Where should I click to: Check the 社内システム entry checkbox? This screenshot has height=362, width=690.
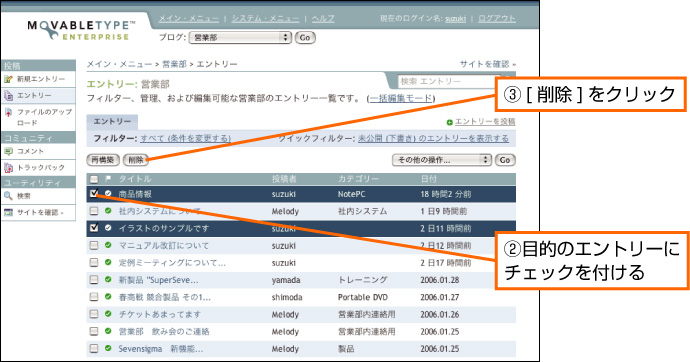coord(94,211)
